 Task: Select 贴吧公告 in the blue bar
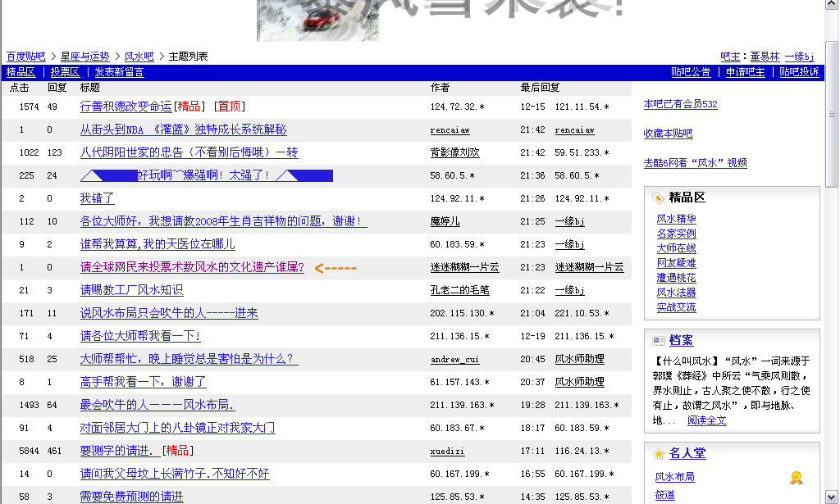[x=691, y=72]
